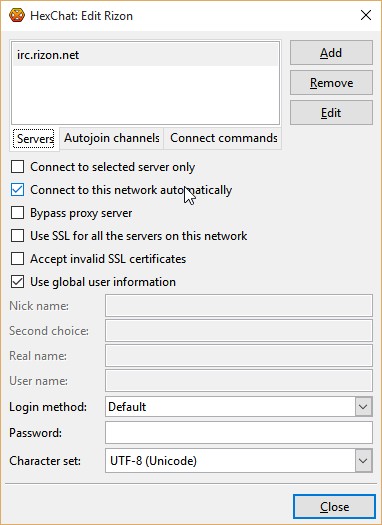Remove the selected server

click(331, 83)
